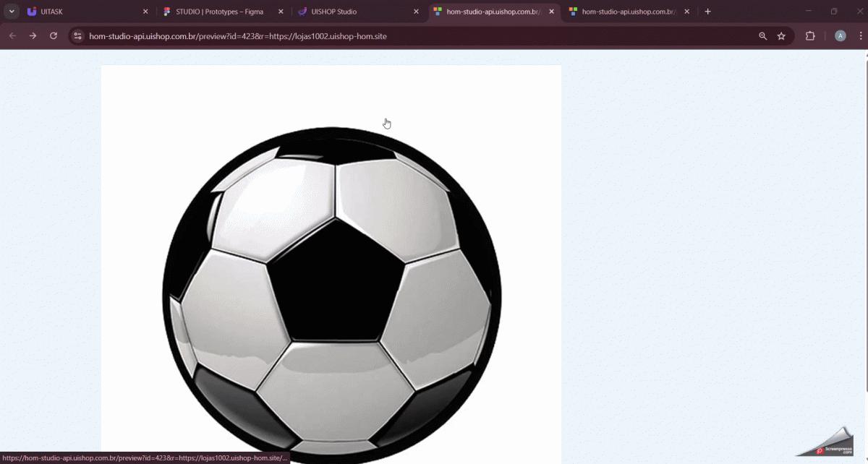Click the zoom magnifier icon in address bar
Screen dimensions: 868x464
762,36
